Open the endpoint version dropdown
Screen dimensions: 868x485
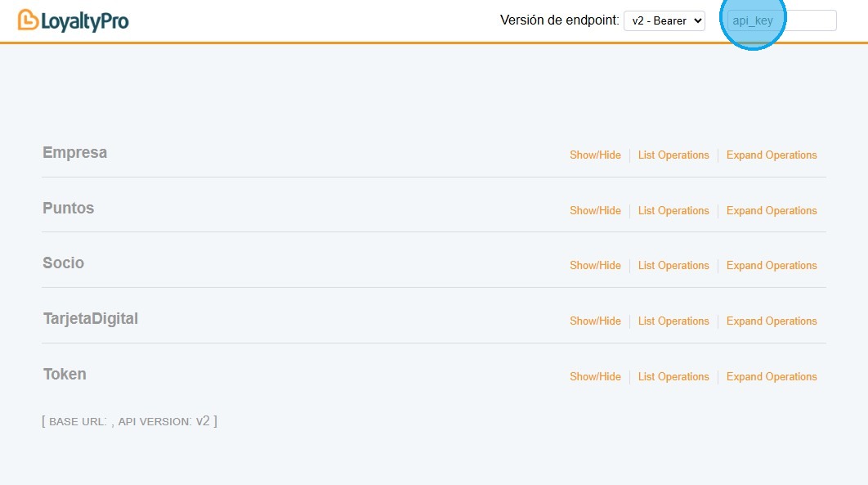point(664,21)
